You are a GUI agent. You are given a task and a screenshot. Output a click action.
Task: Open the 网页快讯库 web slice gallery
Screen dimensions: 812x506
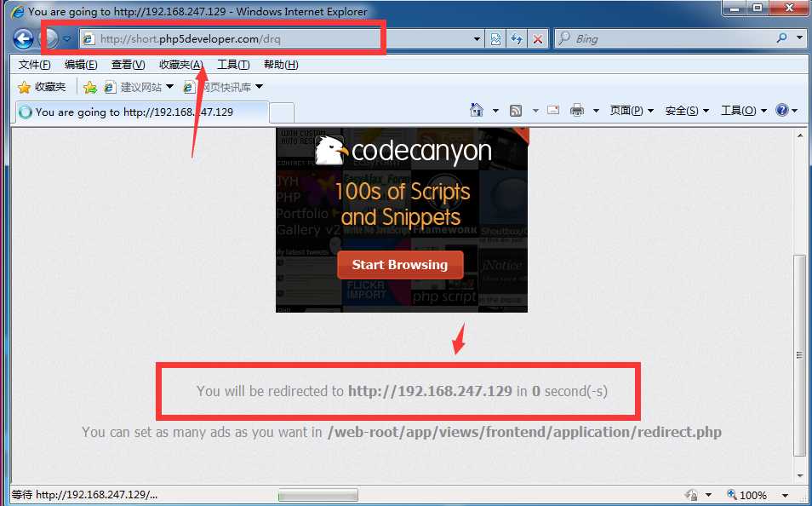[x=224, y=87]
